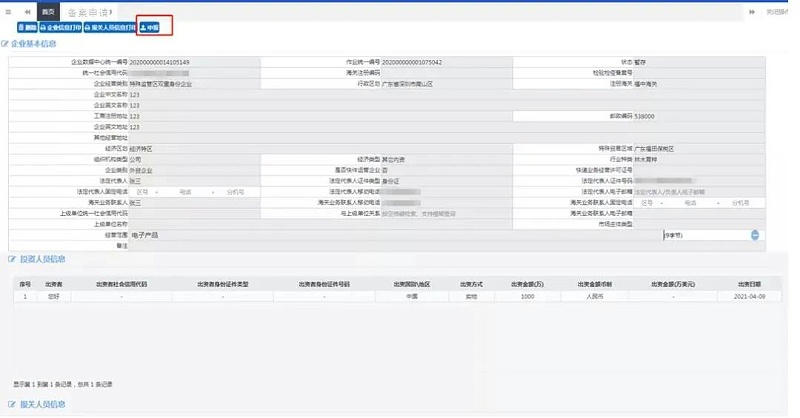Click the value 202000000014105149
The image size is (800, 418).
[159, 62]
